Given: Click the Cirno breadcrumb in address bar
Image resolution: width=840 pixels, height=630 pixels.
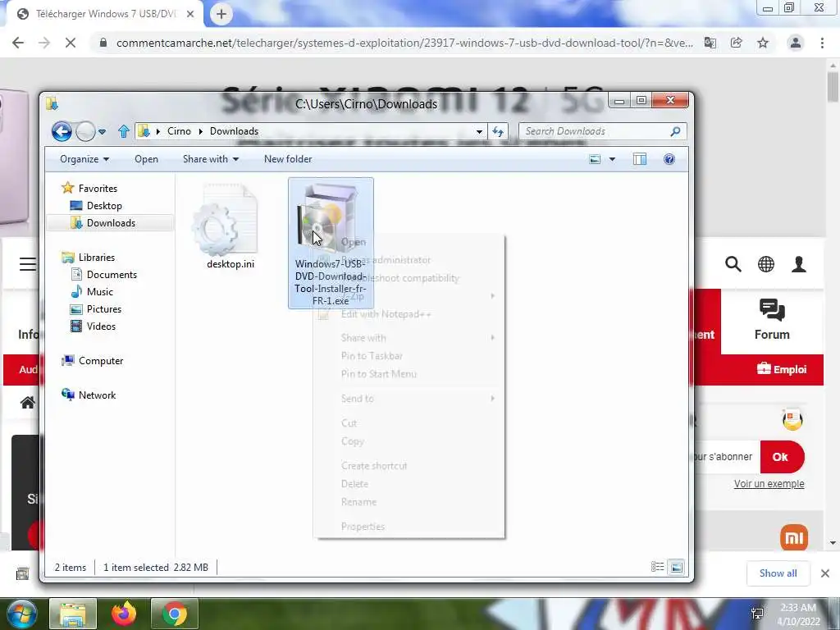Looking at the screenshot, I should pos(179,131).
